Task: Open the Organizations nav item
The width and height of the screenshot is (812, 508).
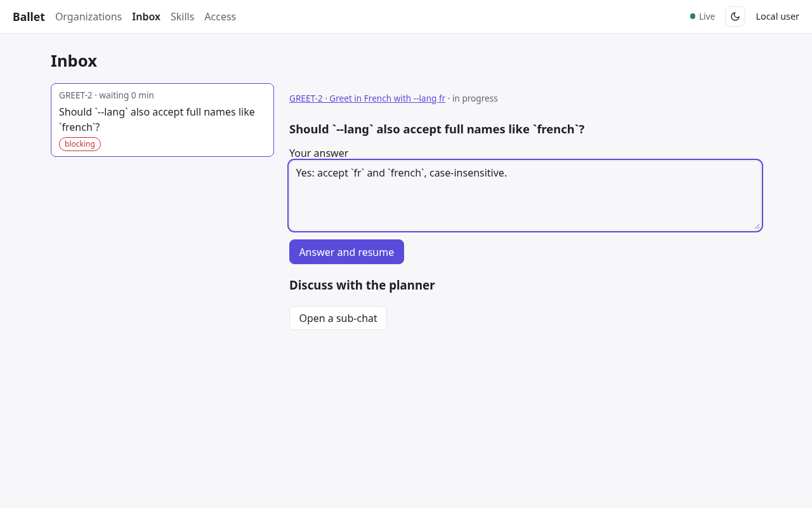Action: (x=88, y=17)
